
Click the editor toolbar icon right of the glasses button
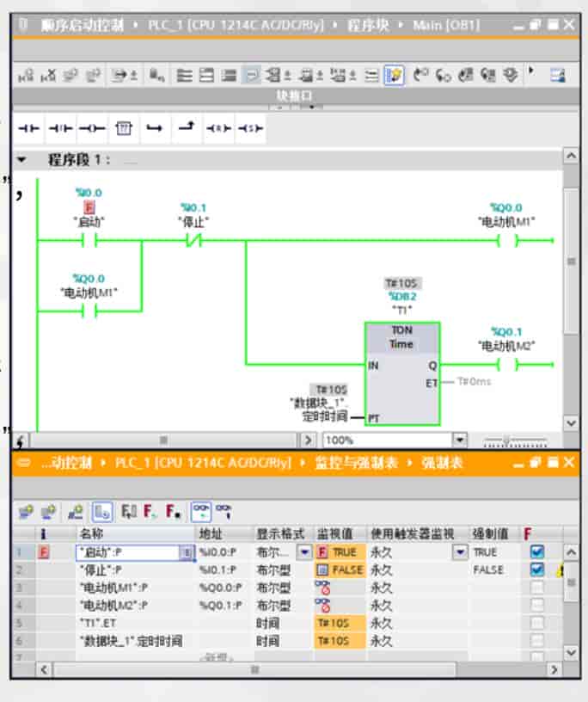pyautogui.click(x=420, y=75)
